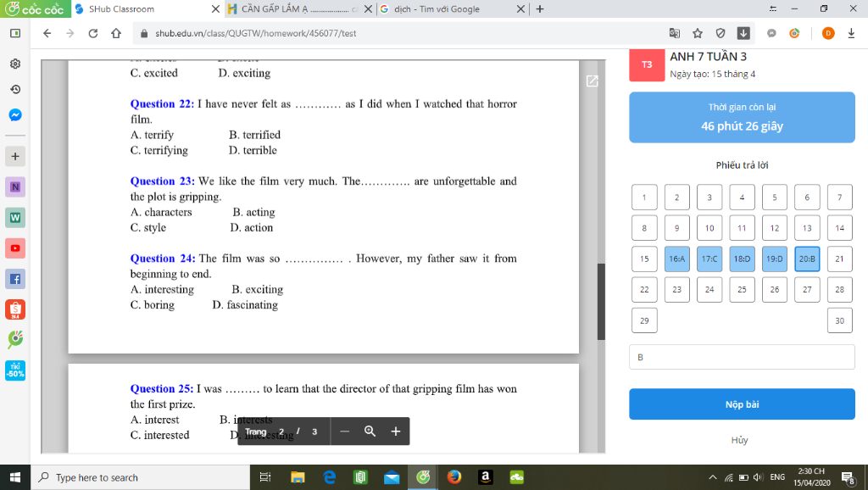868x490 pixels.
Task: Click the translate page icon
Action: tap(674, 33)
